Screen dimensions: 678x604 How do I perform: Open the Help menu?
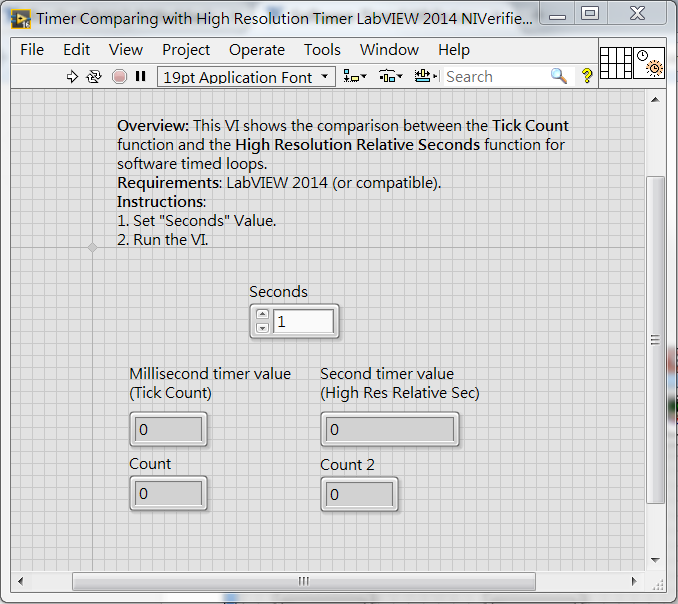[454, 50]
